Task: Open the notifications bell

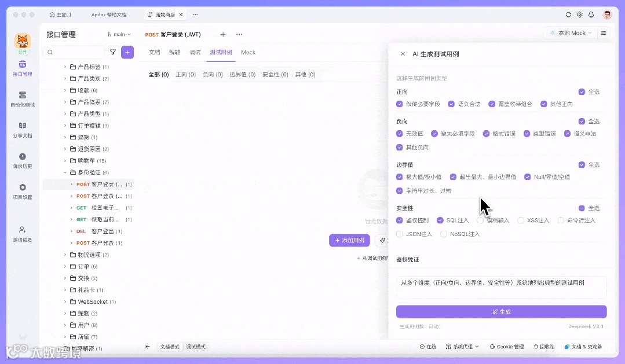Action: click(x=591, y=14)
